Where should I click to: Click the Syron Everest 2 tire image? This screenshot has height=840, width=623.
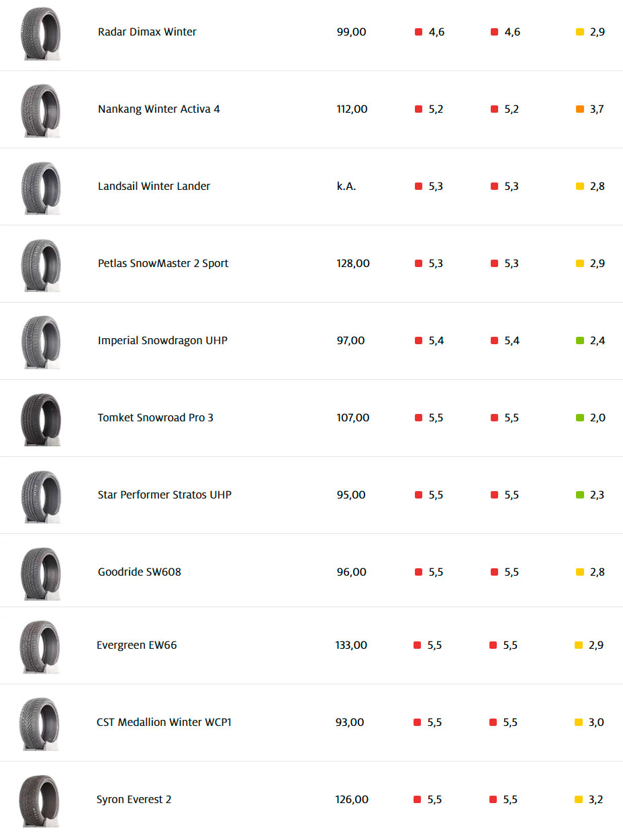pos(39,801)
